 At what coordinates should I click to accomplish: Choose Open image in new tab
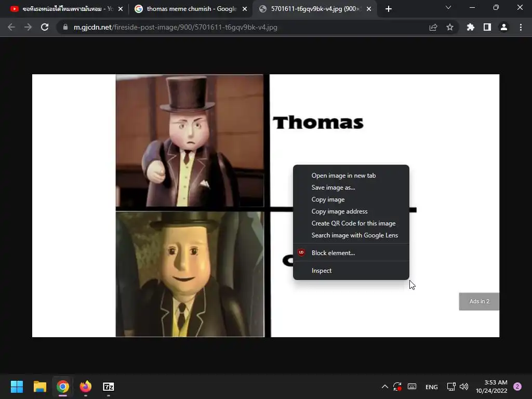(351, 176)
